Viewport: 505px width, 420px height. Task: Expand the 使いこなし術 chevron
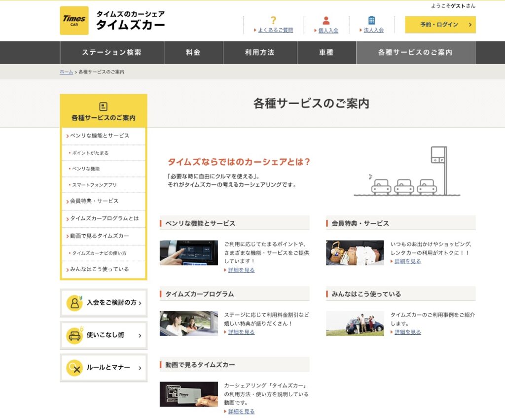coord(140,336)
